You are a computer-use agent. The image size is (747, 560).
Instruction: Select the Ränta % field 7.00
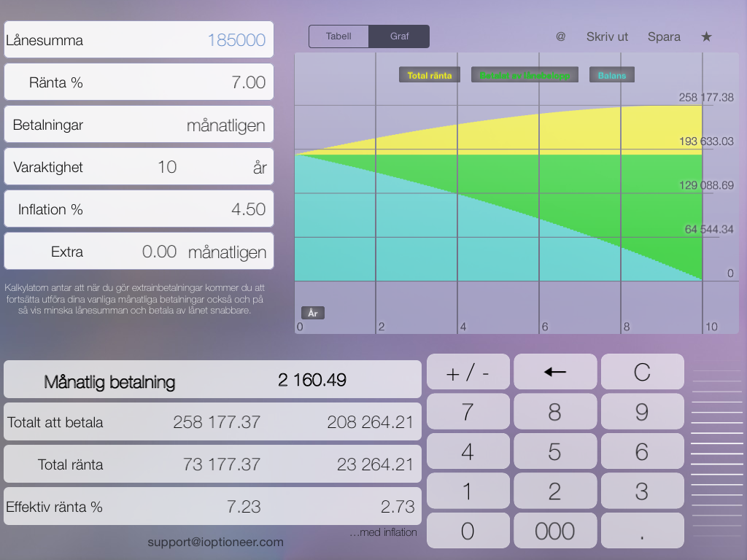(x=248, y=82)
